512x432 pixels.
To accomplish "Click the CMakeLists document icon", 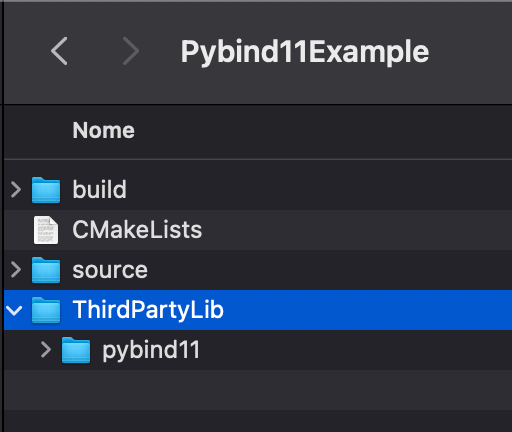I will pos(46,230).
